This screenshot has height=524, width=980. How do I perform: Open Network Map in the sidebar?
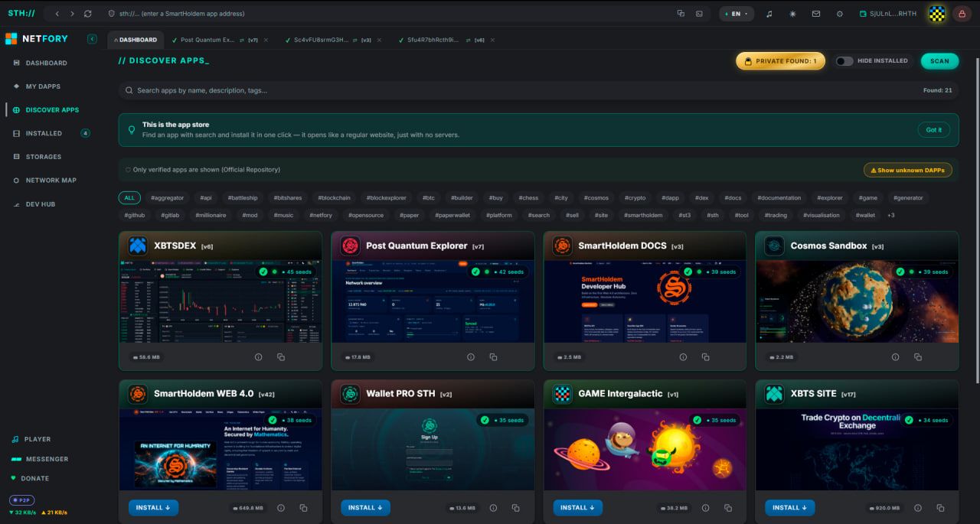pyautogui.click(x=51, y=181)
